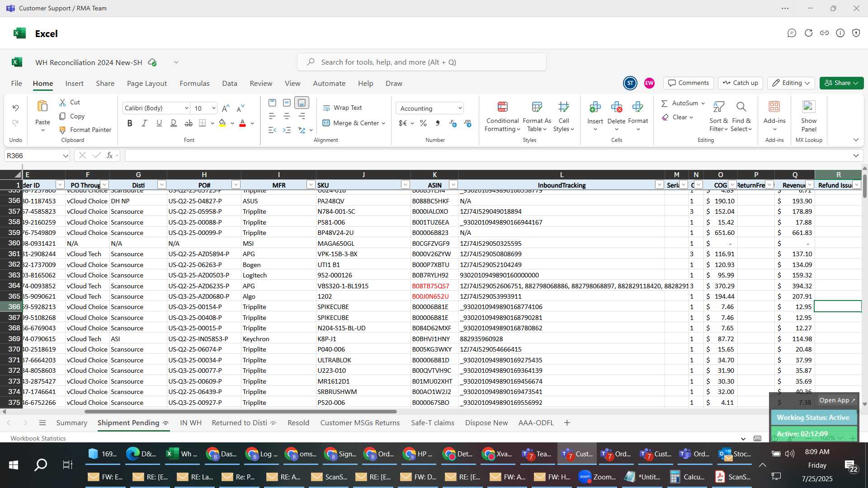Apply strikethrough text formatting
Screen dimensions: 868x488
pyautogui.click(x=189, y=123)
